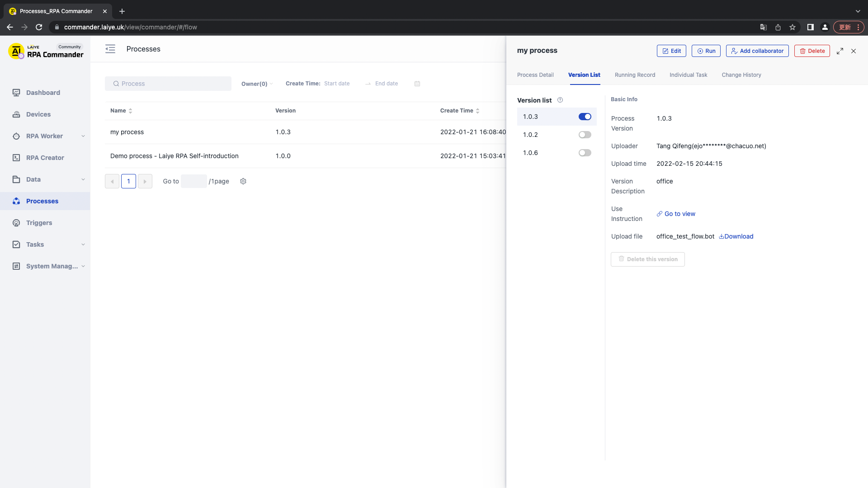
Task: Go to previous page arrow
Action: point(112,181)
